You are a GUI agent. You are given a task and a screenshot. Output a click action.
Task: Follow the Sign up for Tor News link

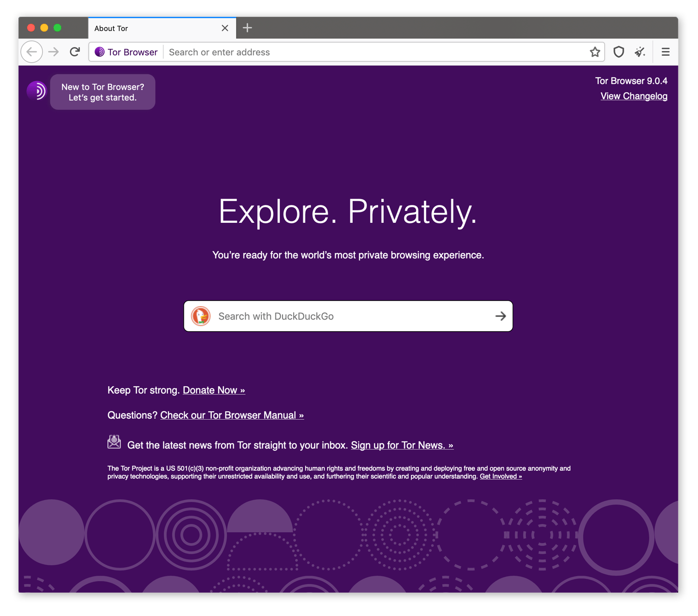(402, 445)
